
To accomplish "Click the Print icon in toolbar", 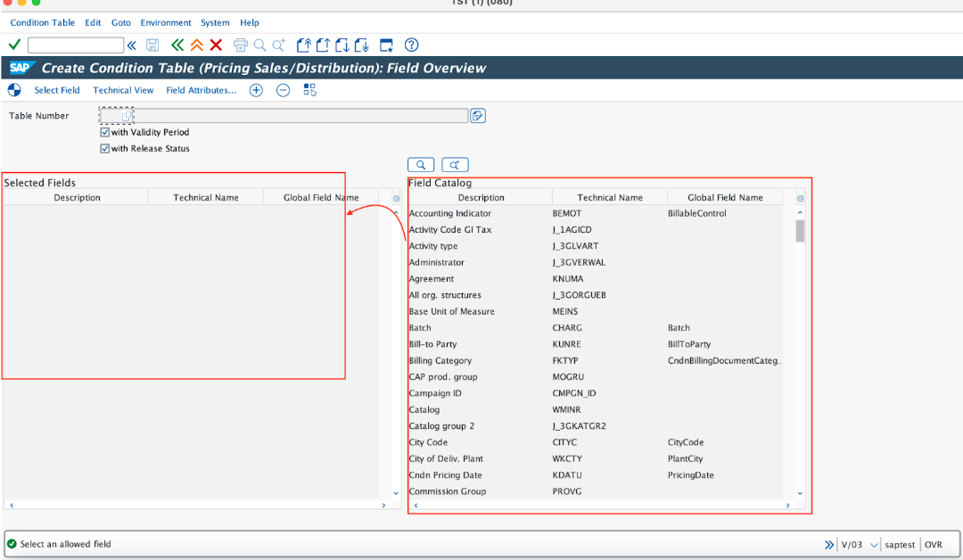I will tap(241, 45).
